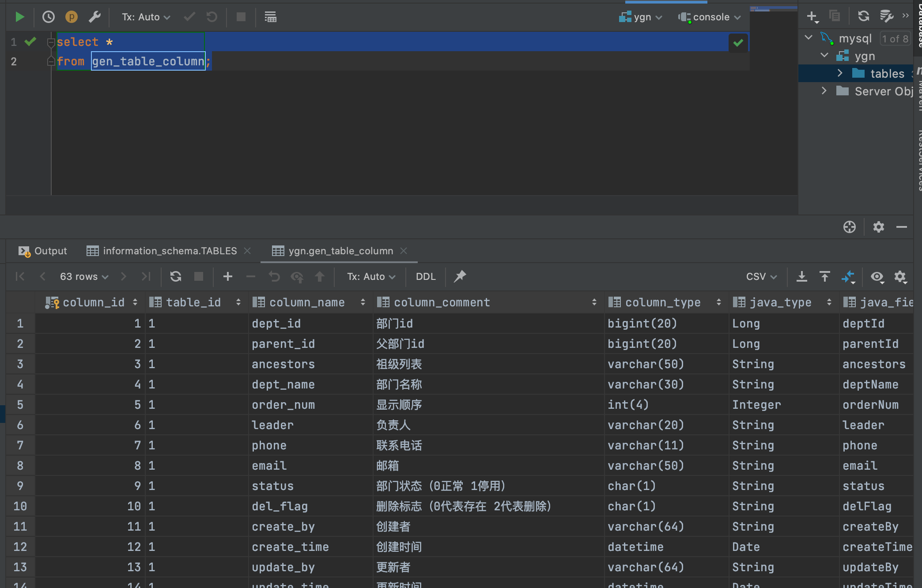Image resolution: width=922 pixels, height=588 pixels.
Task: Collapse the mysql data source node
Action: 809,38
